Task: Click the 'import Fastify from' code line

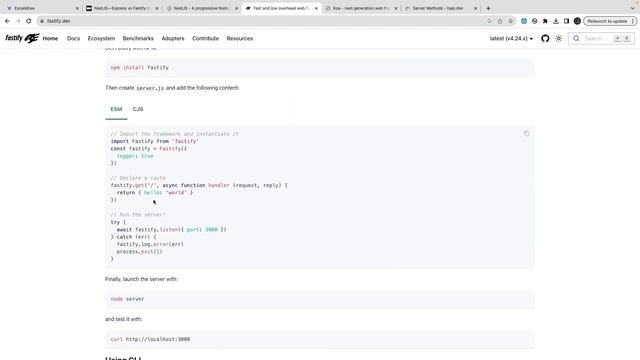Action: (x=154, y=141)
